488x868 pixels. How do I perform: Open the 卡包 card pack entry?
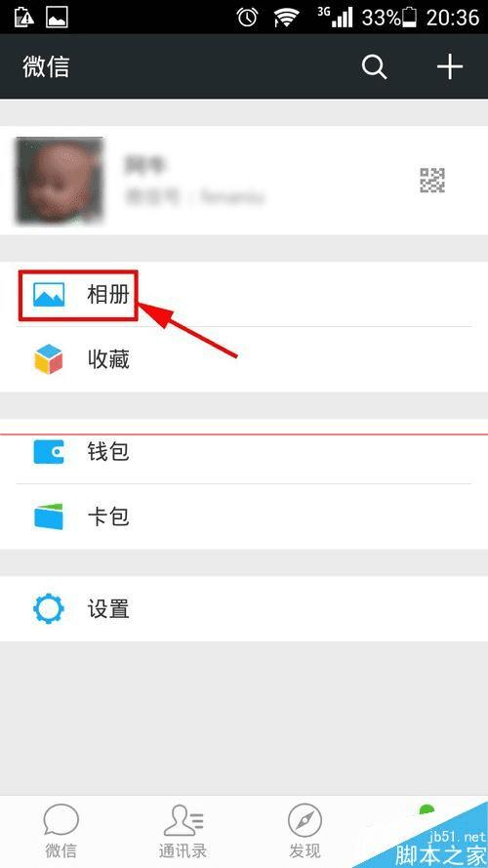pyautogui.click(x=244, y=517)
